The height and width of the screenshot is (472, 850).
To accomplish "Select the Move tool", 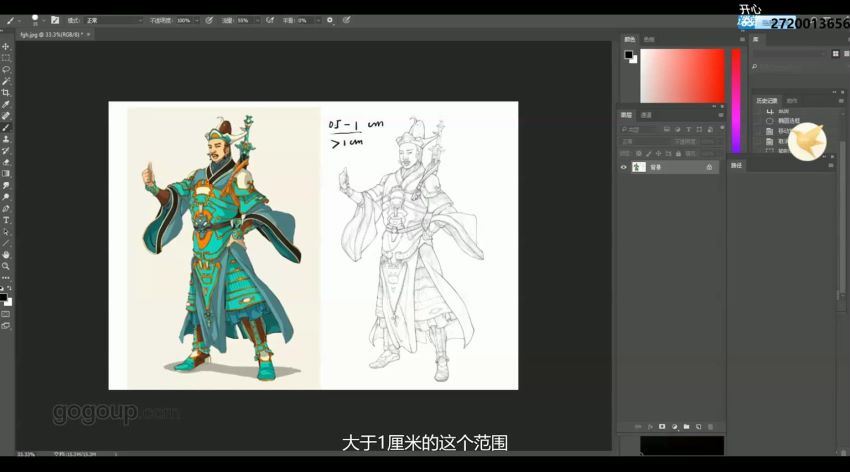I will click(x=6, y=47).
